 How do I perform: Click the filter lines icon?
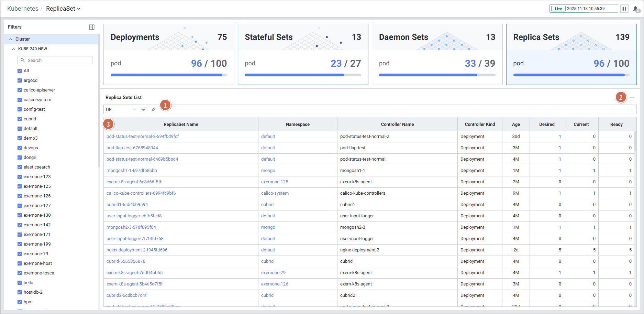point(143,109)
